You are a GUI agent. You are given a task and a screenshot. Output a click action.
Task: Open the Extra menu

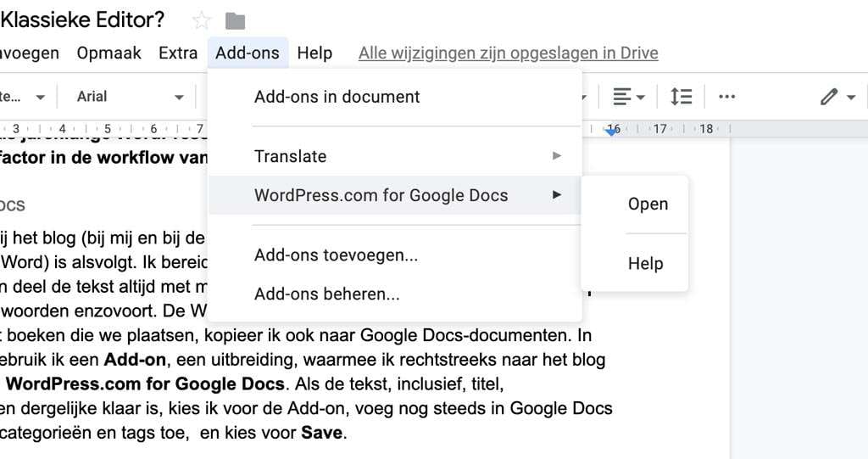point(178,53)
